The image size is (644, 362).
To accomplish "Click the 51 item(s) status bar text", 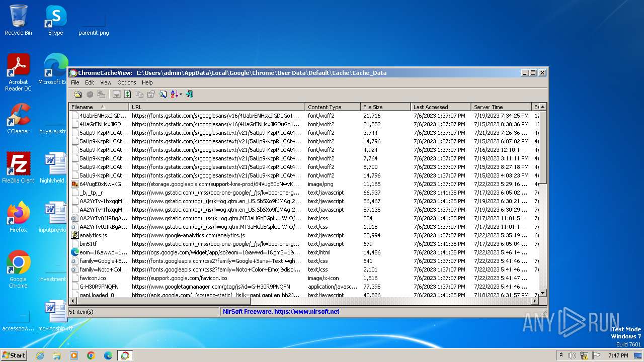I will tap(82, 312).
